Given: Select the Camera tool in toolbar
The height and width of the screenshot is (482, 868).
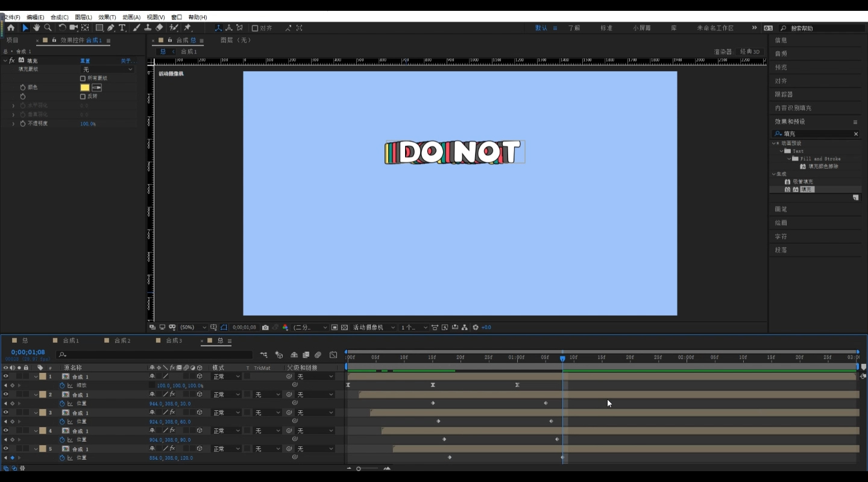Looking at the screenshot, I should pos(74,28).
